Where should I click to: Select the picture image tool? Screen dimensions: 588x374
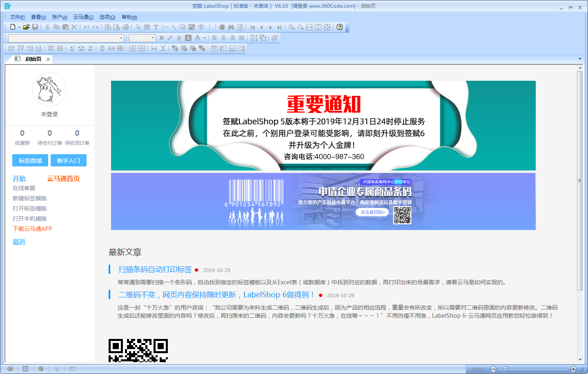coord(192,27)
